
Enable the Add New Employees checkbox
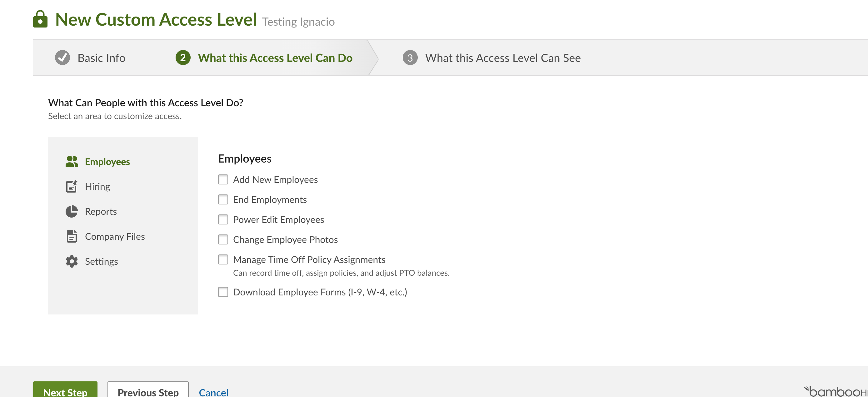click(x=223, y=180)
